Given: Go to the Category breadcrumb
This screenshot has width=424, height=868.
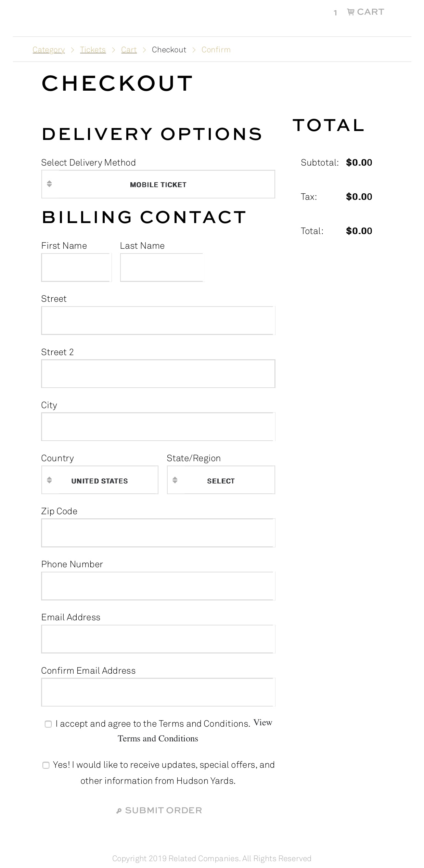Looking at the screenshot, I should [x=49, y=50].
